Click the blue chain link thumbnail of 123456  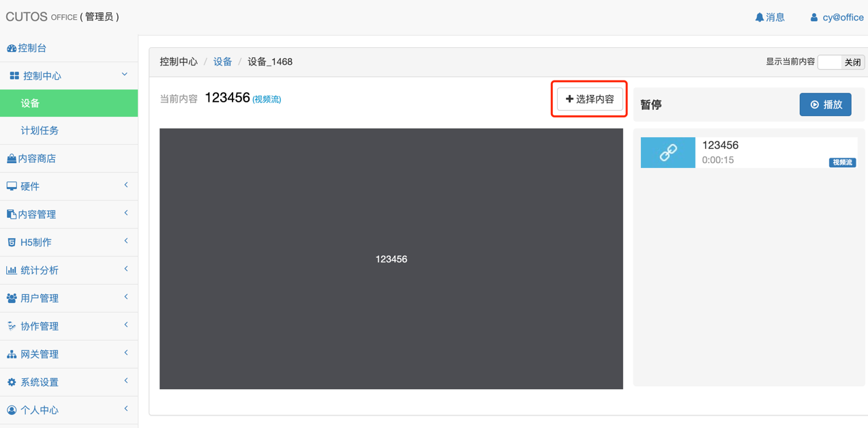[668, 152]
